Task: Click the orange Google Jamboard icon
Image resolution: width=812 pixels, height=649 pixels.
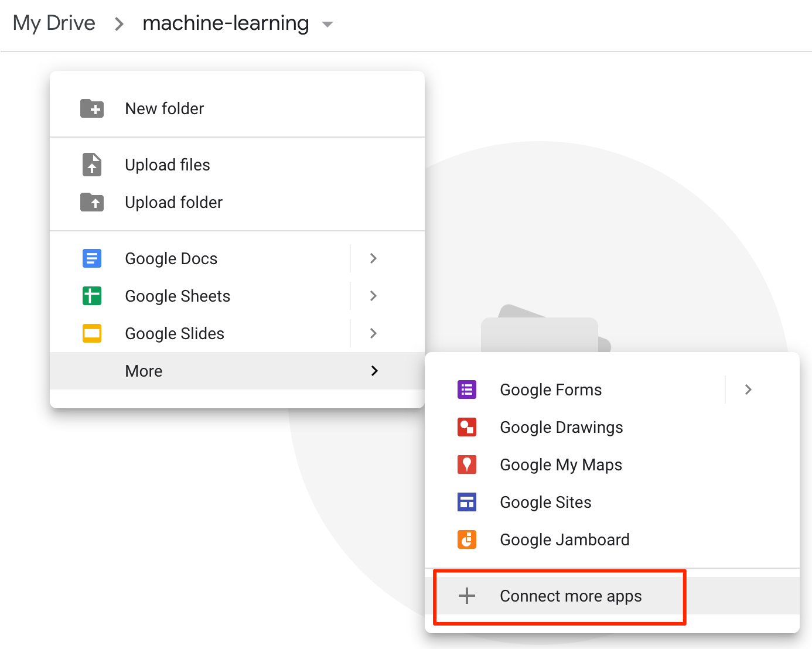Action: click(x=467, y=539)
